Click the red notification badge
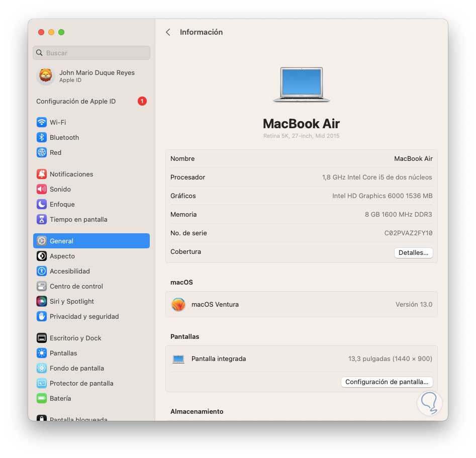 (x=142, y=101)
